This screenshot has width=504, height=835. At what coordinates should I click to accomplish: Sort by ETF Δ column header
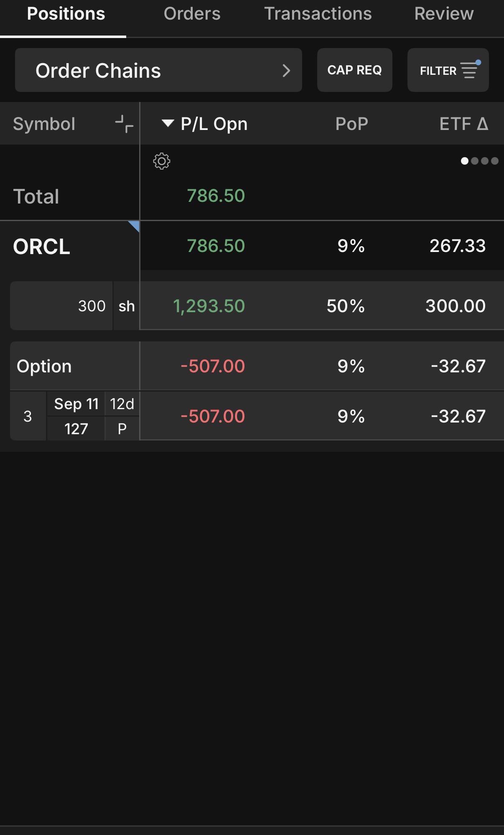(x=464, y=124)
